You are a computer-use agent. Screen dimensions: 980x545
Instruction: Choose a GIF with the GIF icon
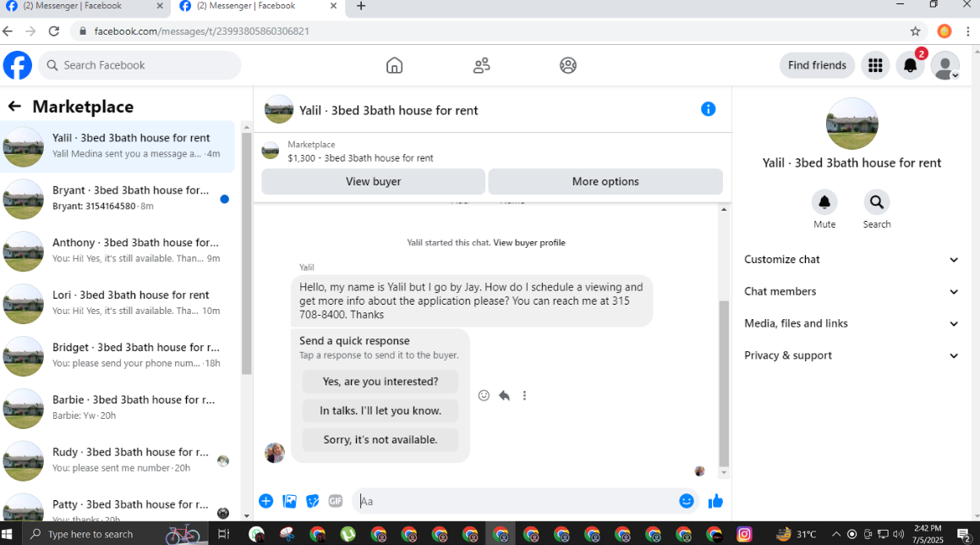point(336,501)
